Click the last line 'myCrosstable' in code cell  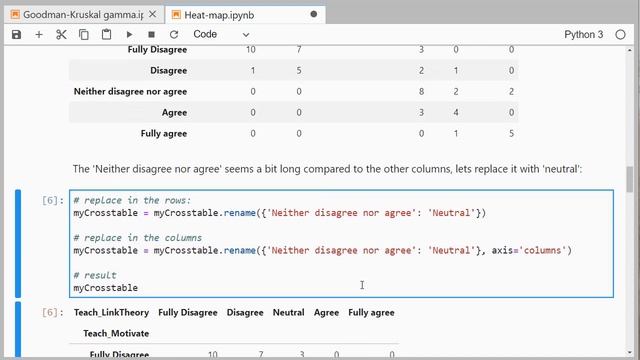pyautogui.click(x=106, y=288)
